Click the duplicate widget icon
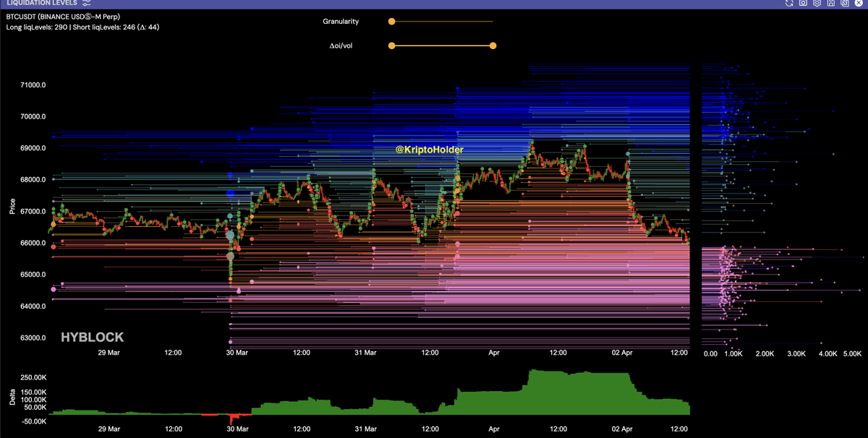This screenshot has width=868, height=438. 843,3
